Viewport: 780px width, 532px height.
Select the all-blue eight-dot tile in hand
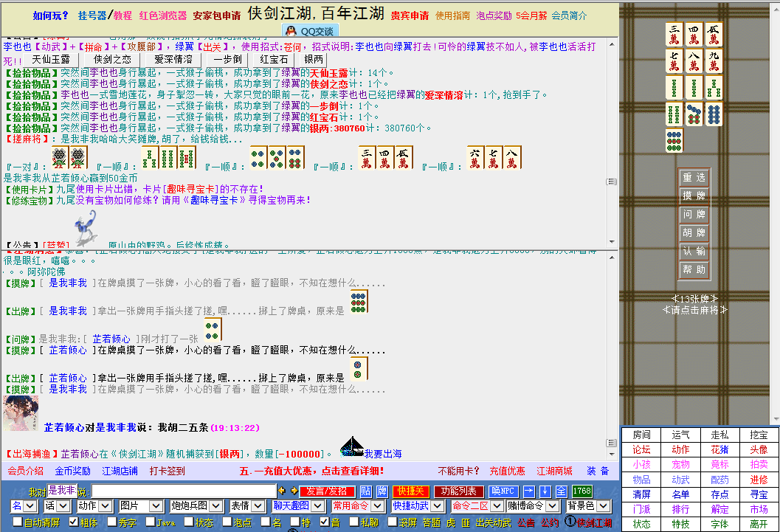coord(714,114)
